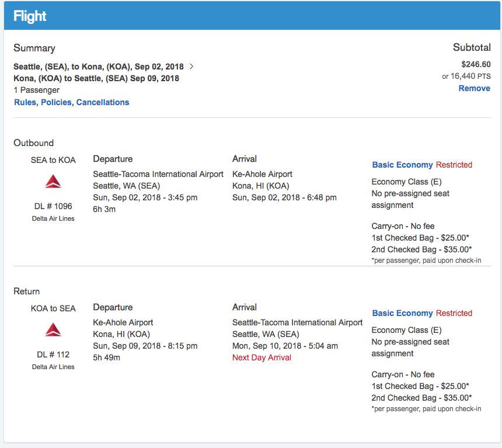The height and width of the screenshot is (448, 502).
Task: Expand the chevron beside the Seattle to Kona route
Action: click(x=191, y=66)
